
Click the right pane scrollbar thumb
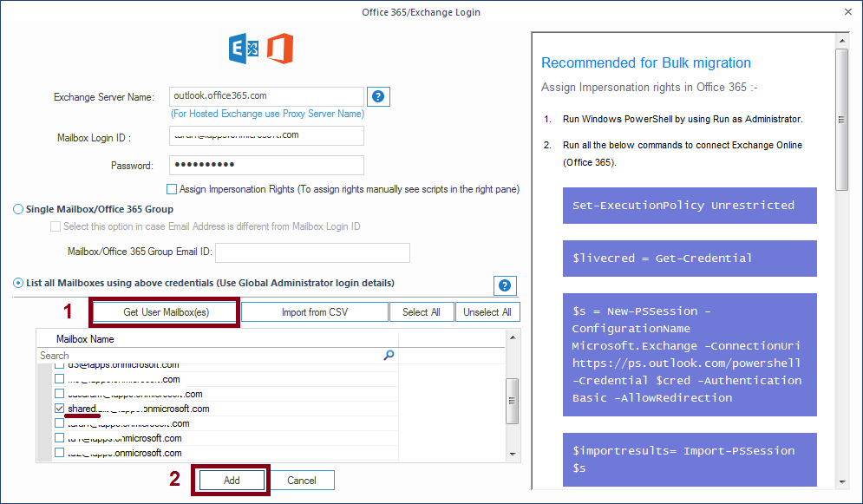[x=841, y=120]
